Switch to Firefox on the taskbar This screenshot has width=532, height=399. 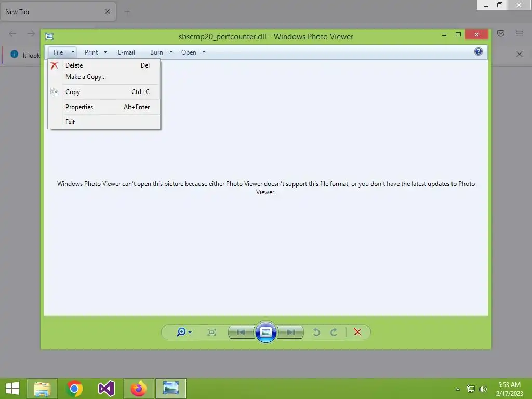[x=138, y=389]
